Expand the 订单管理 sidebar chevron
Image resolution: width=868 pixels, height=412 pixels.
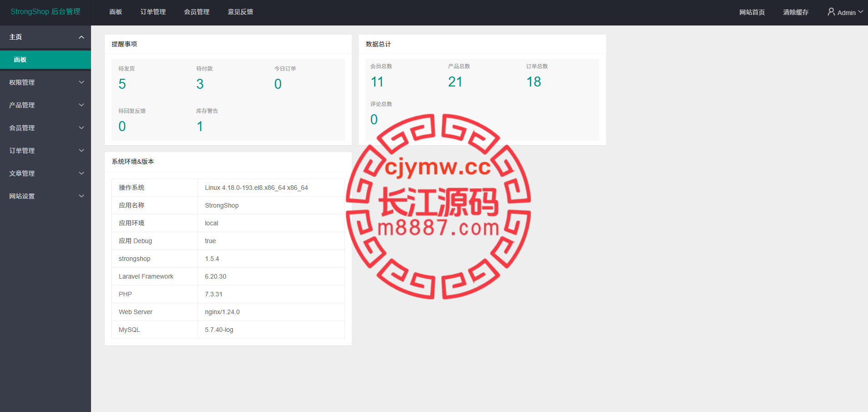pos(81,151)
